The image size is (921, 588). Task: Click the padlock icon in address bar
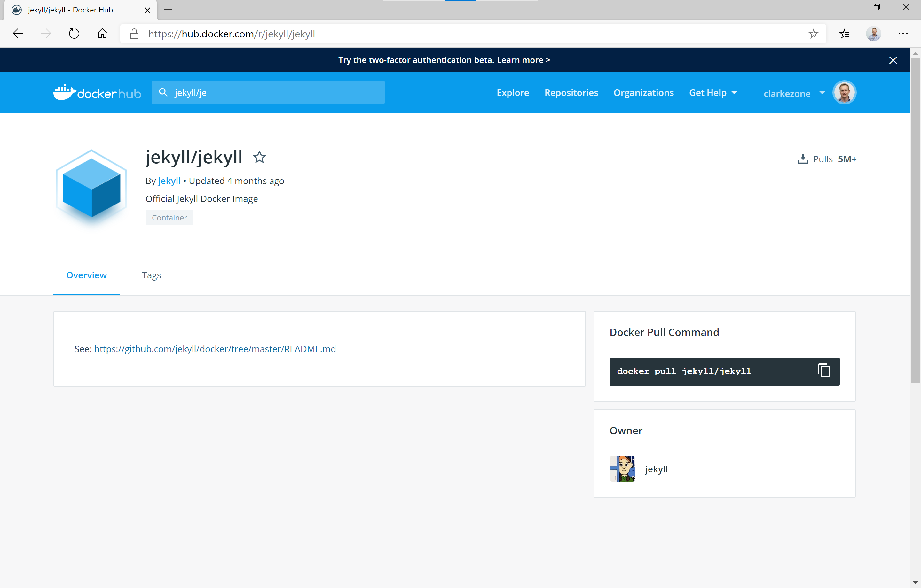click(134, 34)
